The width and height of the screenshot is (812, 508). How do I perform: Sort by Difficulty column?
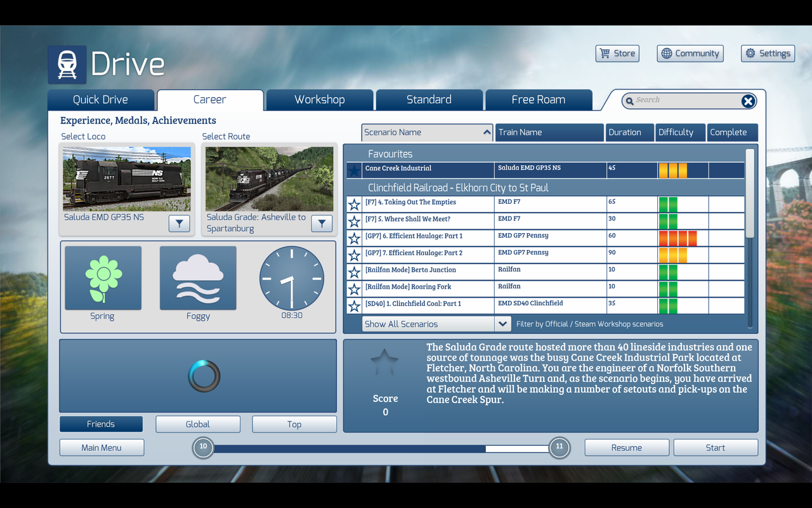tap(680, 132)
